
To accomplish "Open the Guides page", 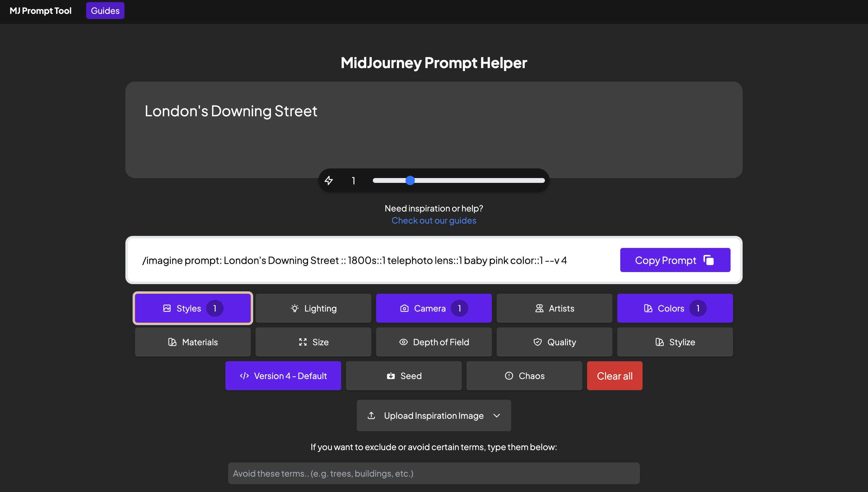I will (x=105, y=11).
